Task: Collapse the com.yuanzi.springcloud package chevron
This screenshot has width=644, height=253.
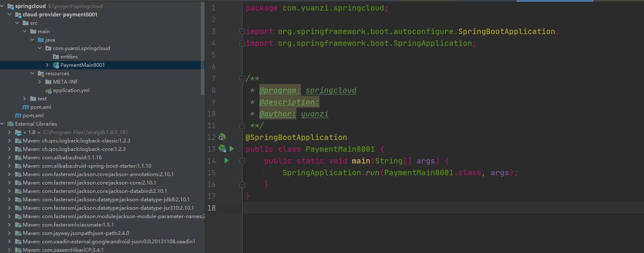Action: pyautogui.click(x=40, y=48)
